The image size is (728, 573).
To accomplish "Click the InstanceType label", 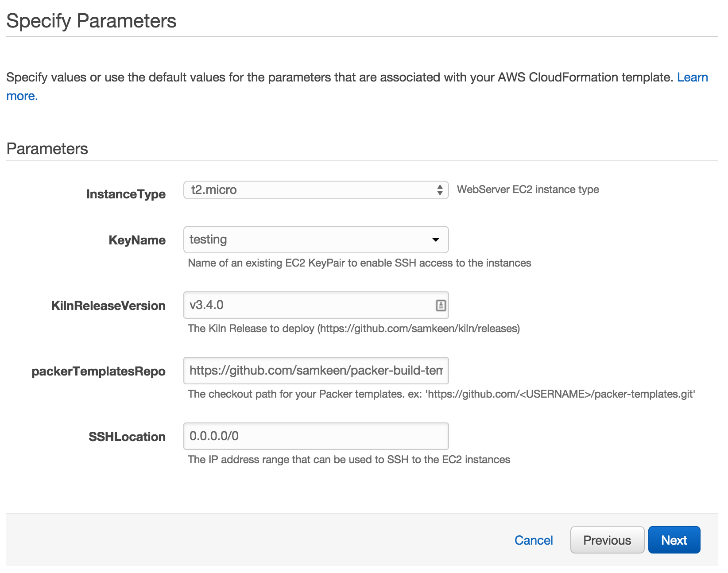I will [x=126, y=194].
